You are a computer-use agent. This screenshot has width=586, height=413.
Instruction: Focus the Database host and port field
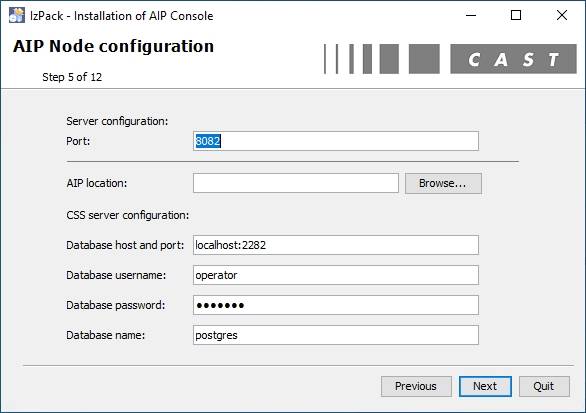coord(336,245)
